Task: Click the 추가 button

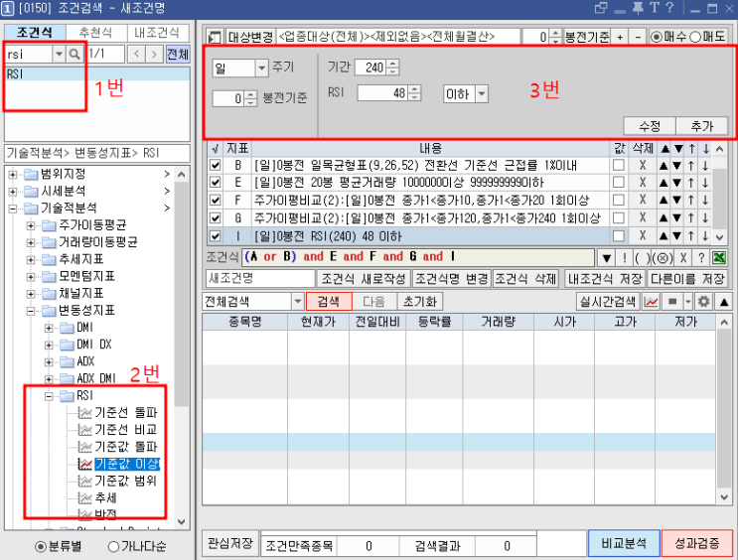Action: click(x=702, y=126)
